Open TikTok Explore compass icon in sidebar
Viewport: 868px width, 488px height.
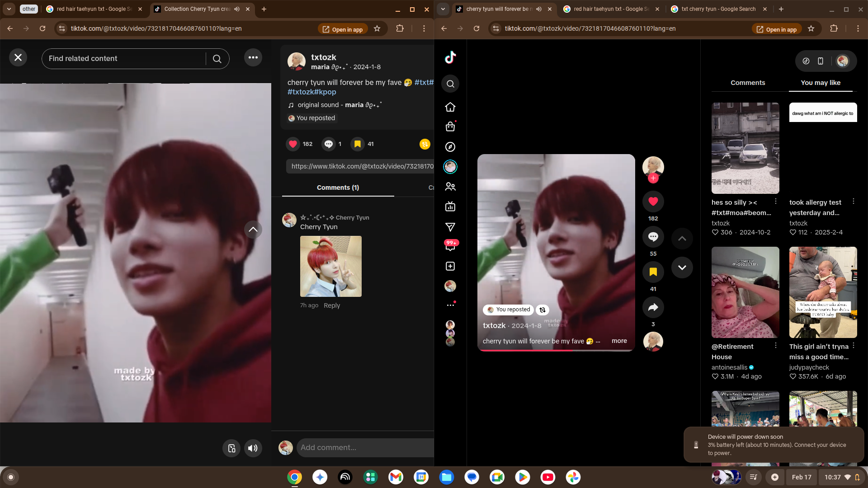(450, 147)
